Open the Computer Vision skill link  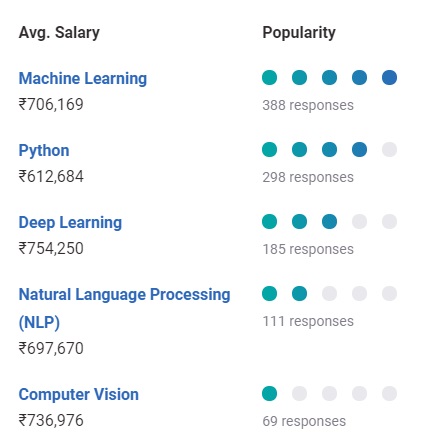(79, 395)
